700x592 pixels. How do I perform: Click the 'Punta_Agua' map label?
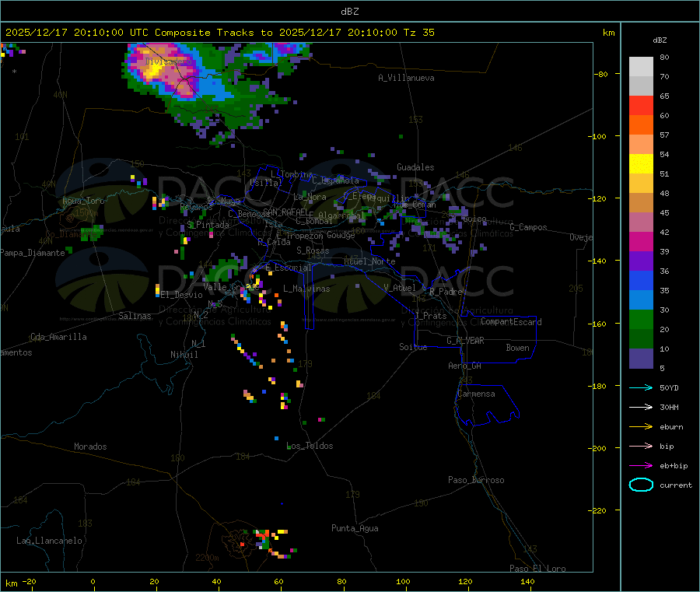[355, 528]
